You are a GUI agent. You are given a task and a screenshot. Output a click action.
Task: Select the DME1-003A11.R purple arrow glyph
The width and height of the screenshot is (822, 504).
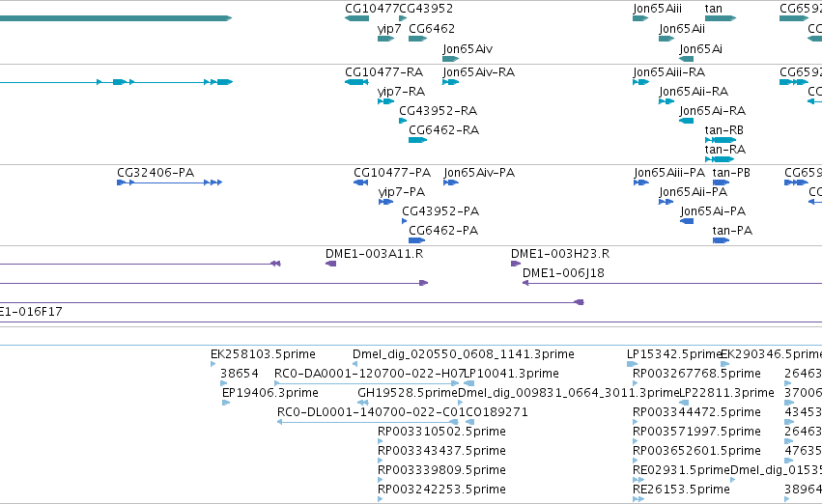[330, 264]
